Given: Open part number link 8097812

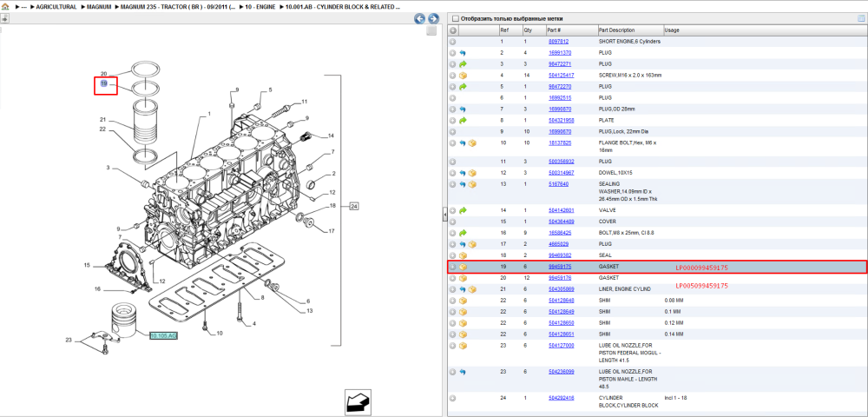Looking at the screenshot, I should (x=558, y=42).
